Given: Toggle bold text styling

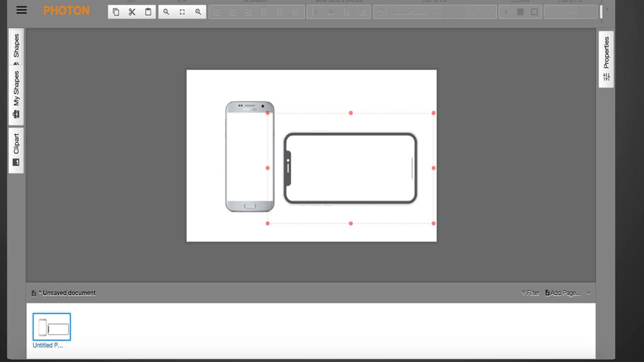Looking at the screenshot, I should point(474,12).
